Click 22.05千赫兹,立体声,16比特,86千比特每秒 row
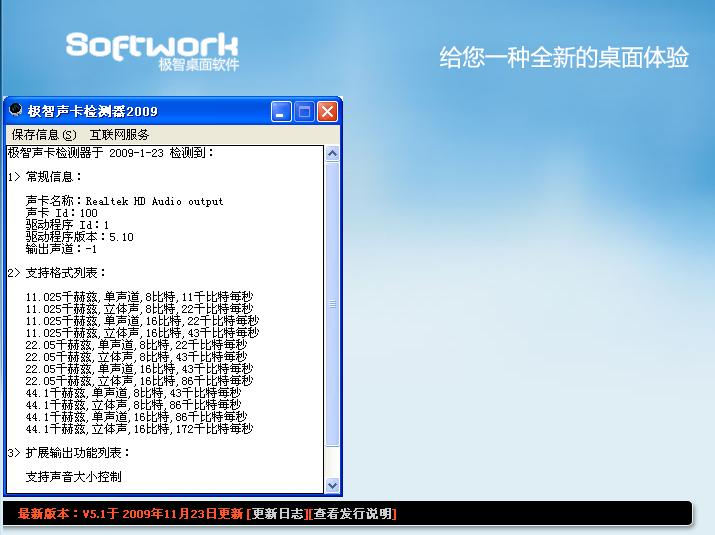The image size is (715, 535). [x=139, y=381]
